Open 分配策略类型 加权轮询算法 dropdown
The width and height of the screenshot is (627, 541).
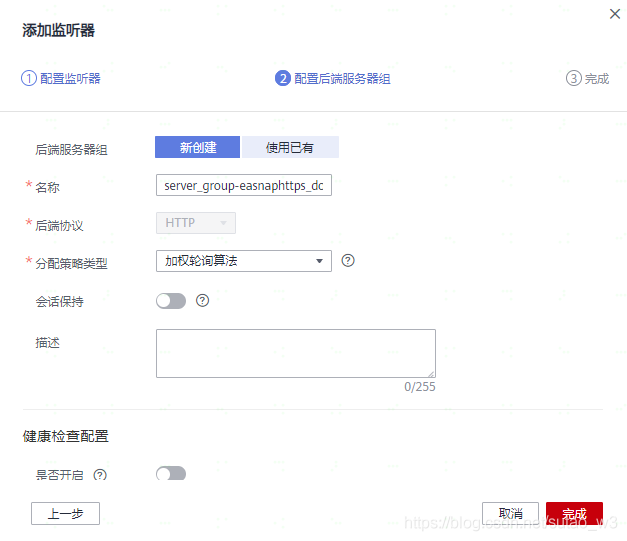[x=244, y=261]
